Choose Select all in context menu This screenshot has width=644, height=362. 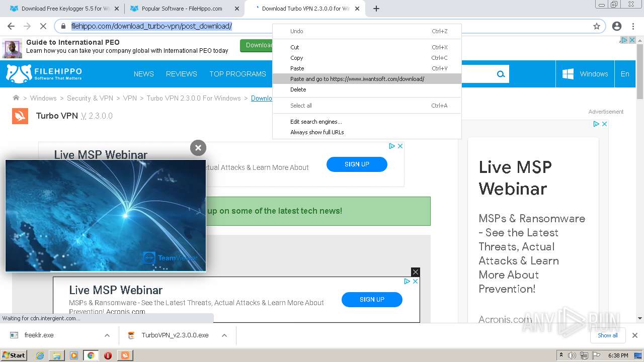click(x=367, y=106)
